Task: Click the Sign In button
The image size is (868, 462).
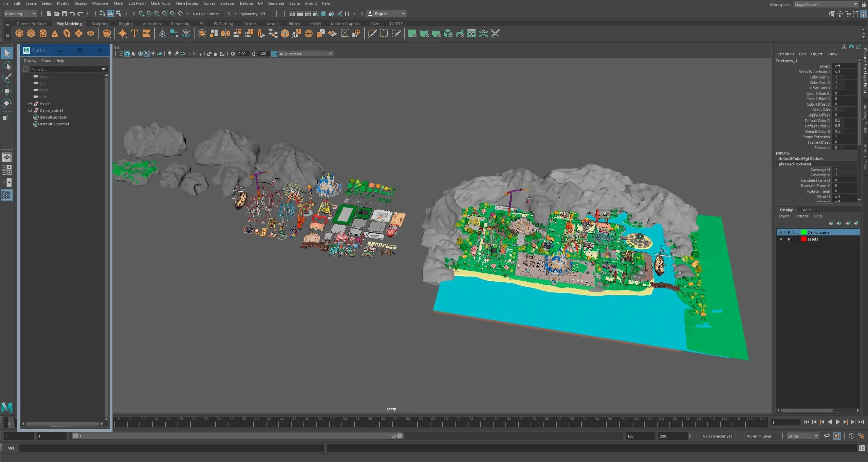Action: point(381,14)
